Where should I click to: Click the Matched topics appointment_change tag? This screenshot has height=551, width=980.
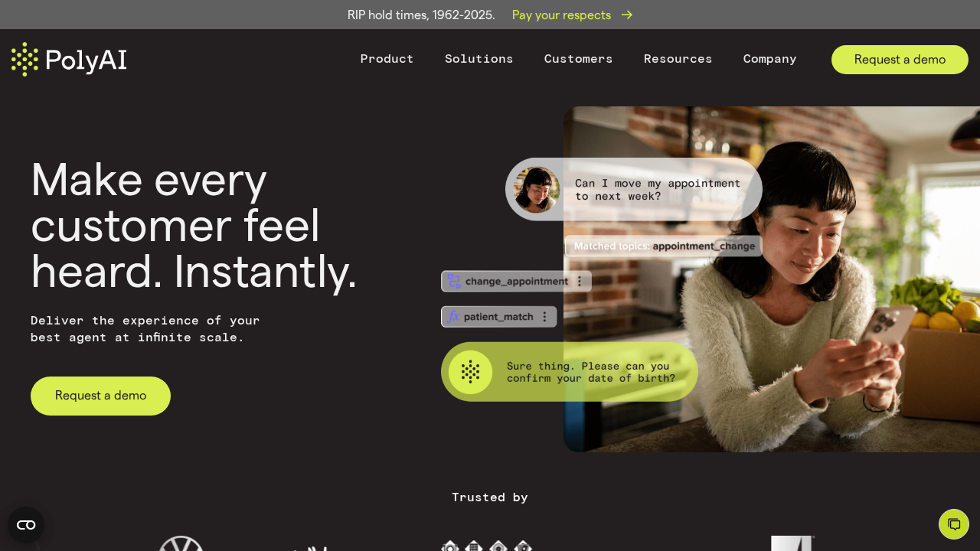[664, 246]
